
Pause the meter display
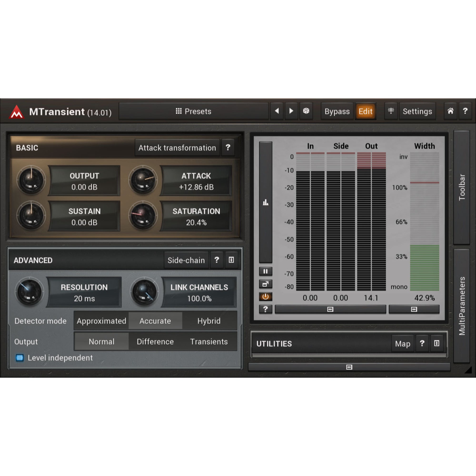point(266,271)
